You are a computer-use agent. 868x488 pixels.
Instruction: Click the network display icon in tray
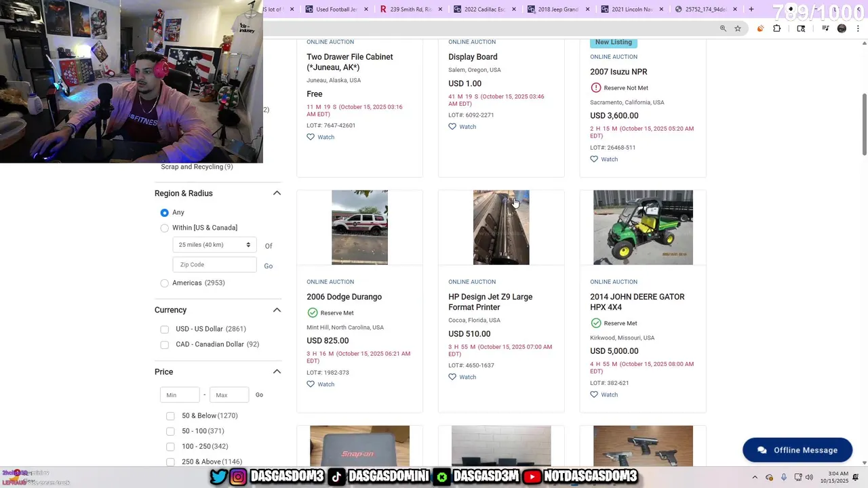coord(799,477)
